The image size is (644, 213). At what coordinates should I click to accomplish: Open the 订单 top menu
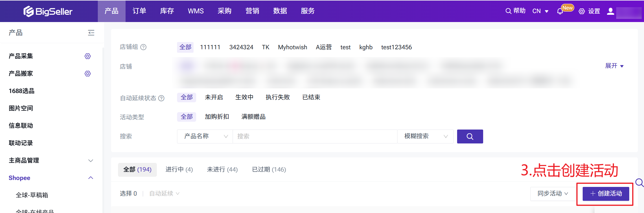click(139, 11)
